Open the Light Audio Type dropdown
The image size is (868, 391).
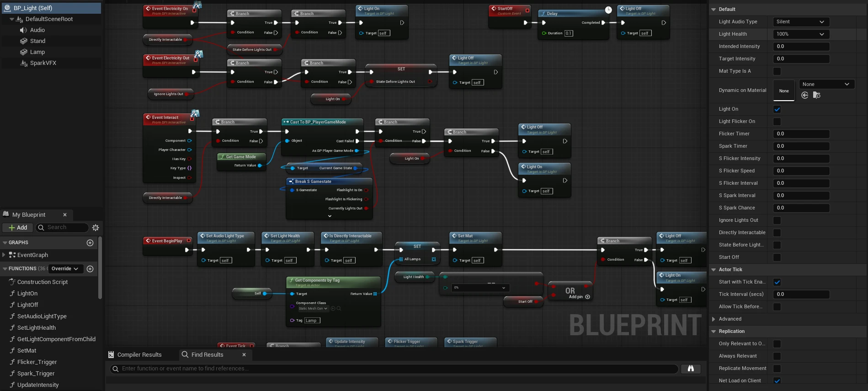(x=801, y=22)
